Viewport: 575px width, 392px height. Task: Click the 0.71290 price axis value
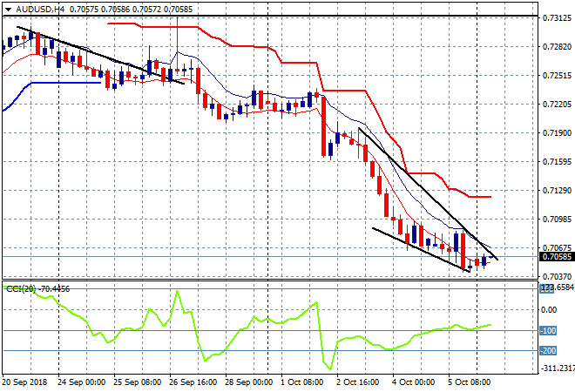(x=557, y=190)
